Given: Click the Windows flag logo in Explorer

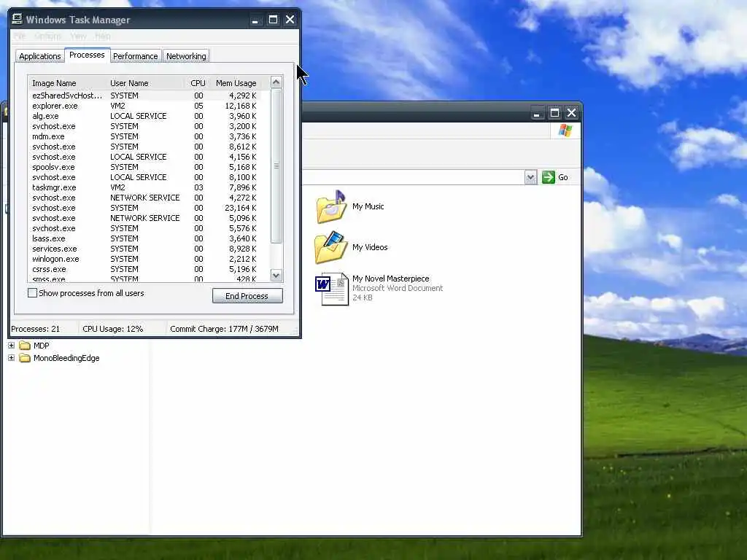Looking at the screenshot, I should 565,130.
